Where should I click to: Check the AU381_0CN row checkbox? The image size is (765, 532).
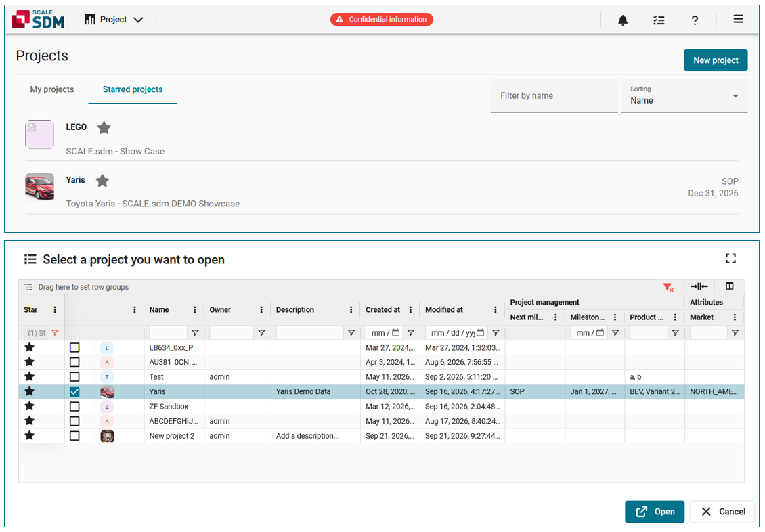pos(74,362)
